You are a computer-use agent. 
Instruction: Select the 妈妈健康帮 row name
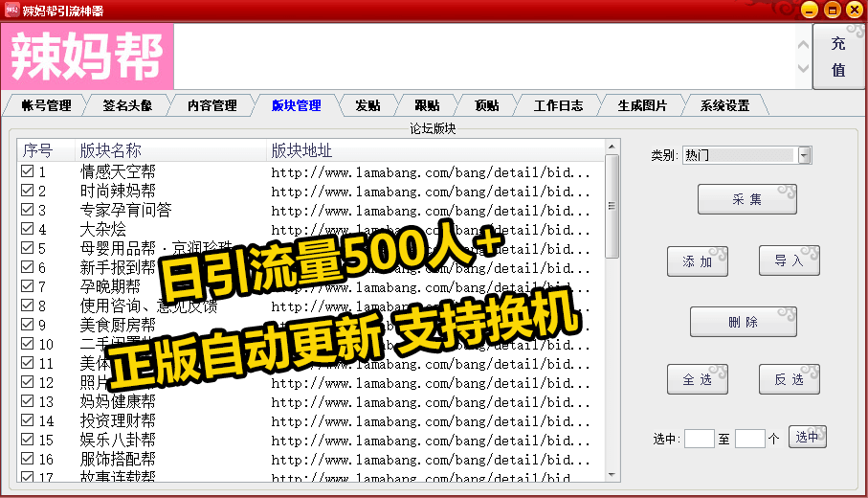pyautogui.click(x=118, y=401)
